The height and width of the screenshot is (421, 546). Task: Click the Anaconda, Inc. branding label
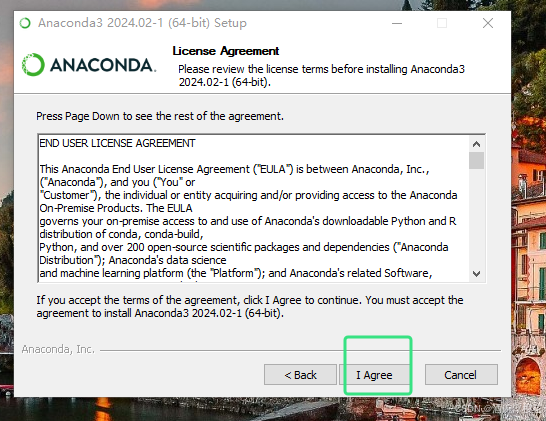(58, 349)
